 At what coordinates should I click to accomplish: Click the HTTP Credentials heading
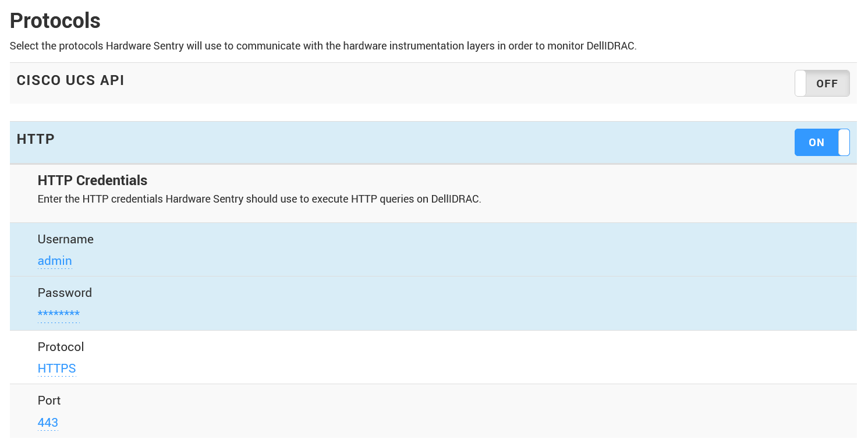pos(92,180)
